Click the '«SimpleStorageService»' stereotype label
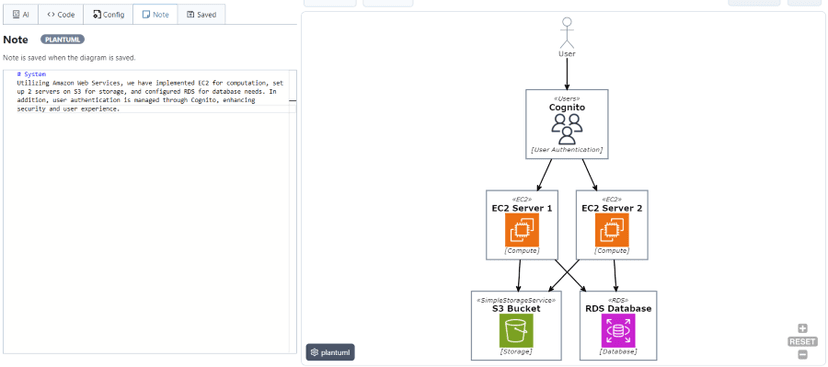 (x=516, y=300)
